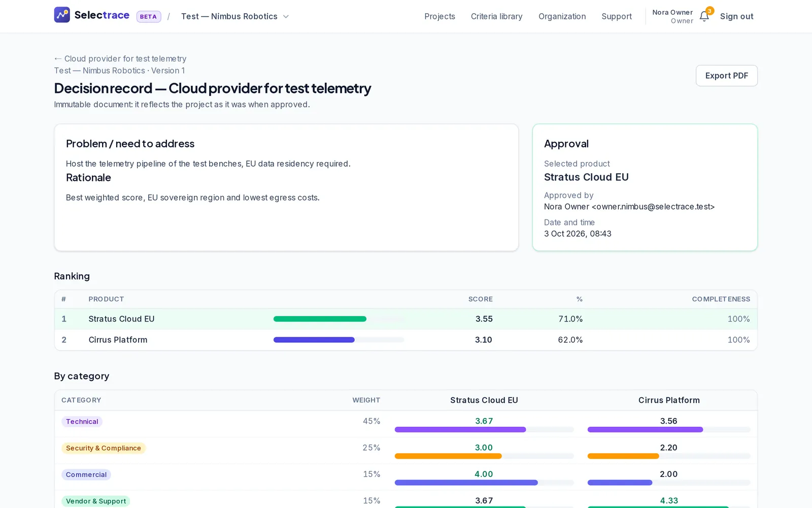Click the Nora Owner profile name
The width and height of the screenshot is (812, 508).
(672, 12)
